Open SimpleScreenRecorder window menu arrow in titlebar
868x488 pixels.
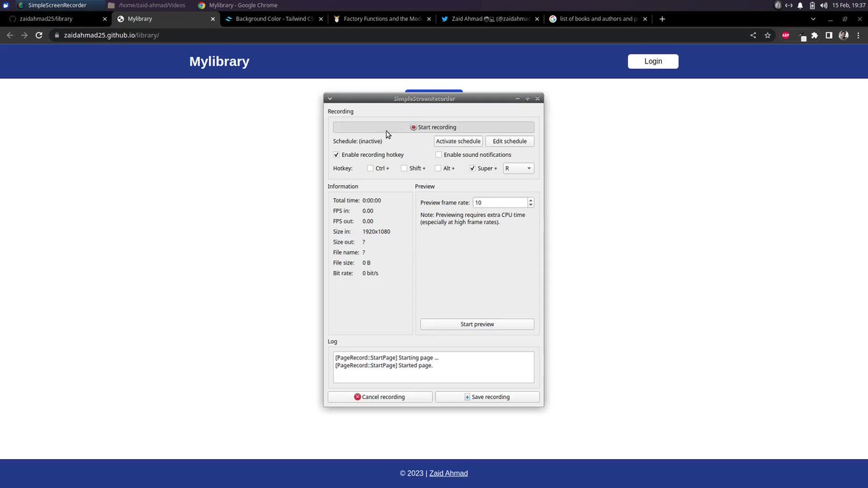coord(330,98)
